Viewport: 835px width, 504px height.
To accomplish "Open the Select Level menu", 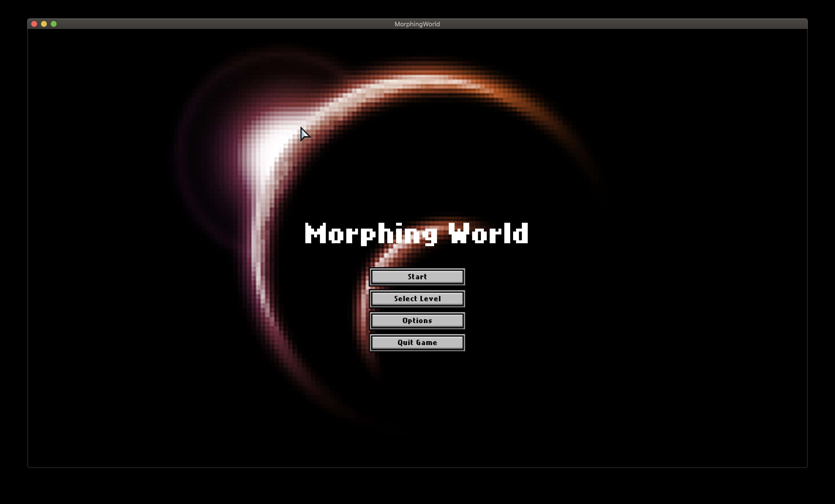I will coord(417,299).
